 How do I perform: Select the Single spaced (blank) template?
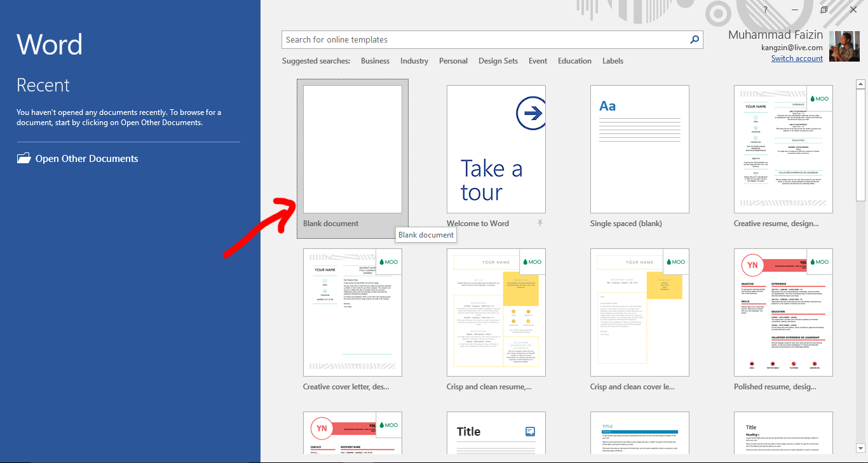coord(639,149)
